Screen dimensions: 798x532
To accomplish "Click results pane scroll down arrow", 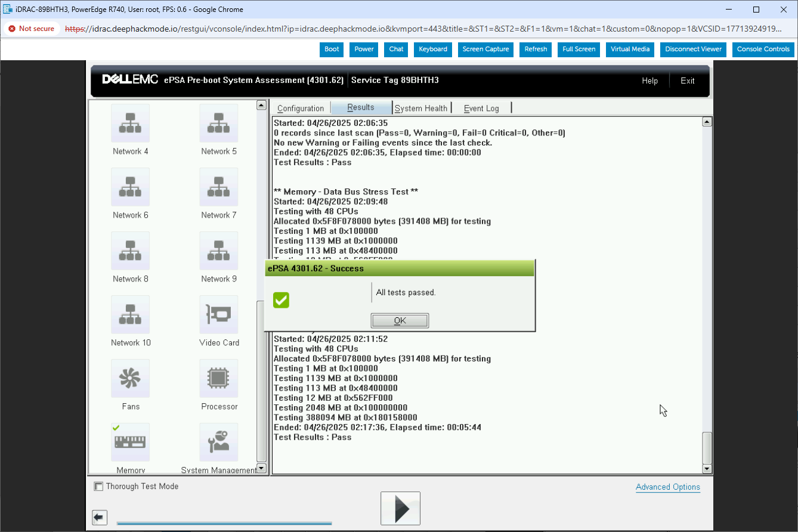I will (x=707, y=469).
